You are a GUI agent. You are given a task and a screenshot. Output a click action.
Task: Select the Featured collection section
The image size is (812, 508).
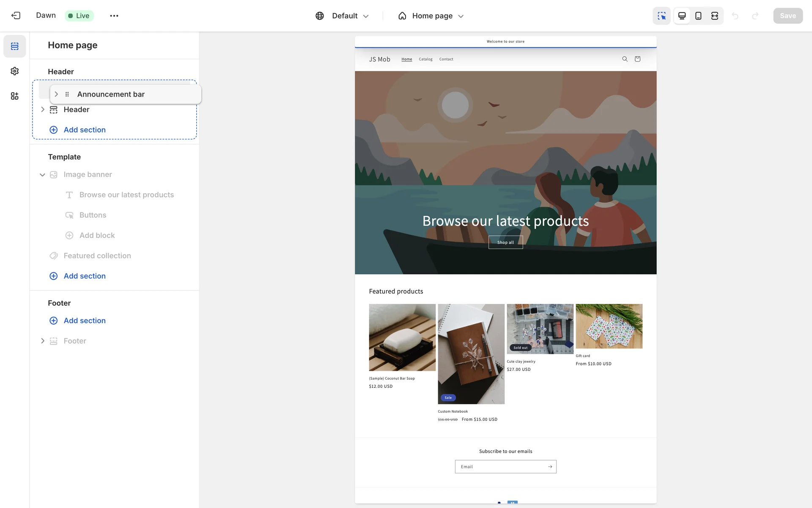click(x=97, y=256)
